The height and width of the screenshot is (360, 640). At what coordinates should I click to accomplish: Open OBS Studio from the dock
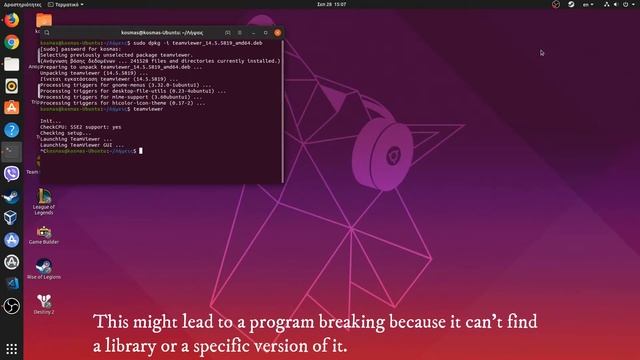point(11,306)
